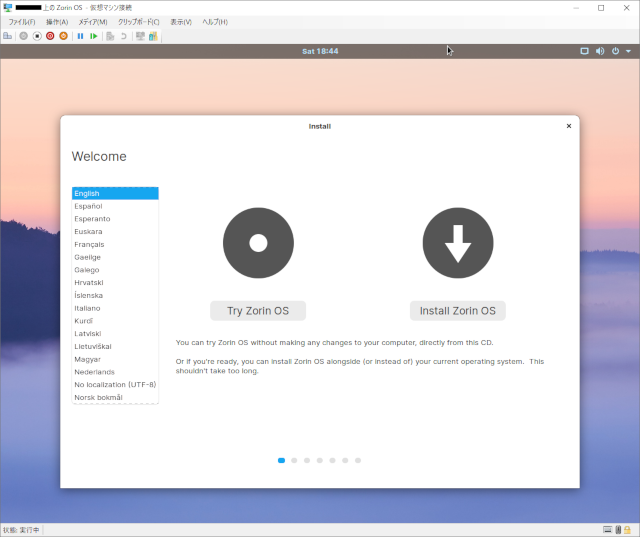The image size is (640, 537).
Task: Click the device icon left of the lock
Action: point(618,530)
